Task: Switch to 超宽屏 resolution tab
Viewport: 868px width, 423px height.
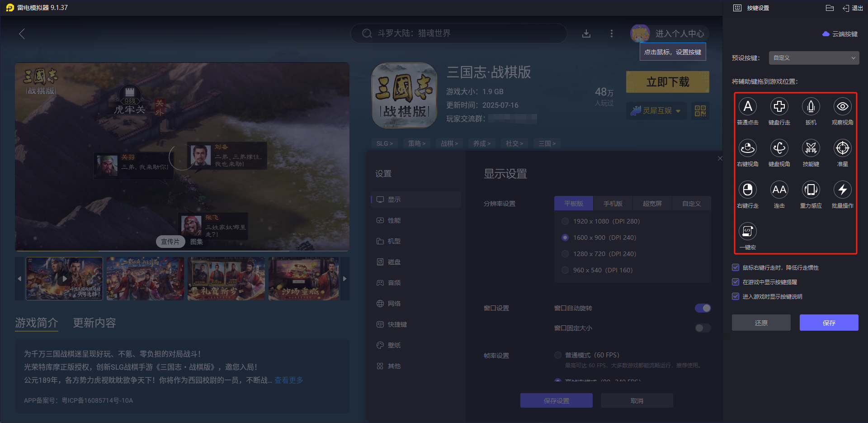Action: [652, 204]
